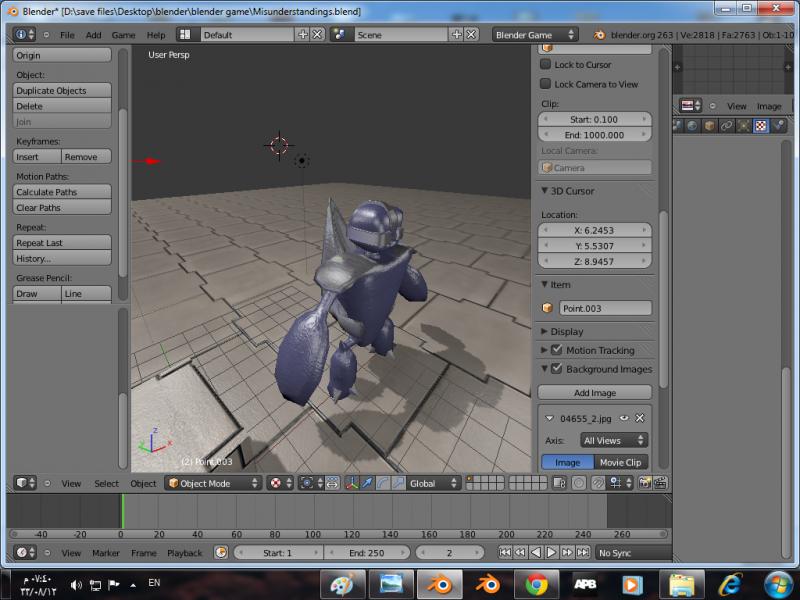Uncheck the Motion Tracking checkbox
This screenshot has width=800, height=600.
tap(557, 350)
